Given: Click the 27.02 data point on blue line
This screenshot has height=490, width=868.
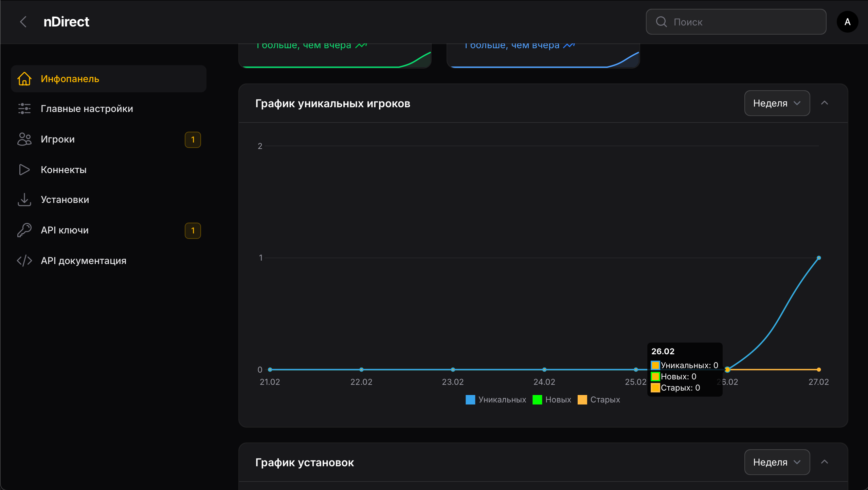Looking at the screenshot, I should point(819,258).
